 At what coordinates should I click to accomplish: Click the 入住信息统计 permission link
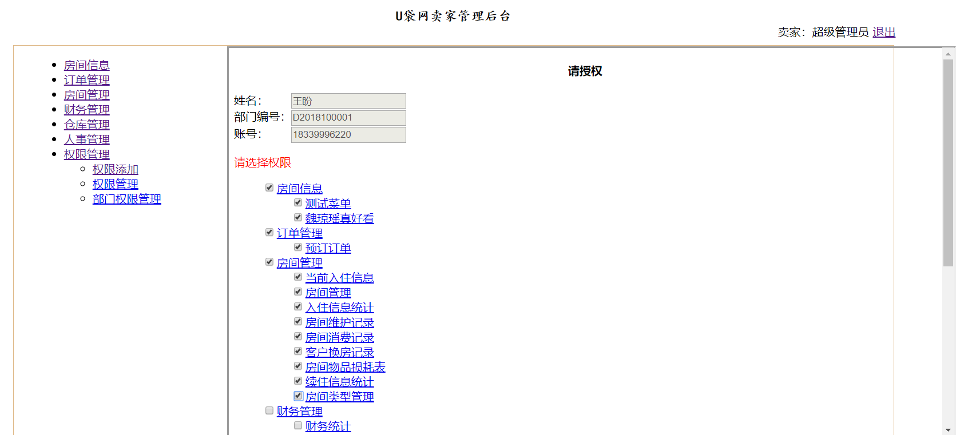click(339, 308)
